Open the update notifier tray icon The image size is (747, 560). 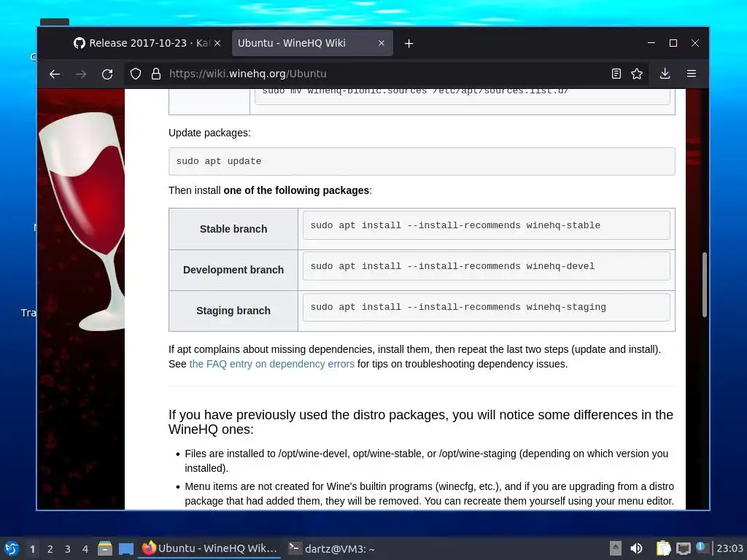point(702,547)
